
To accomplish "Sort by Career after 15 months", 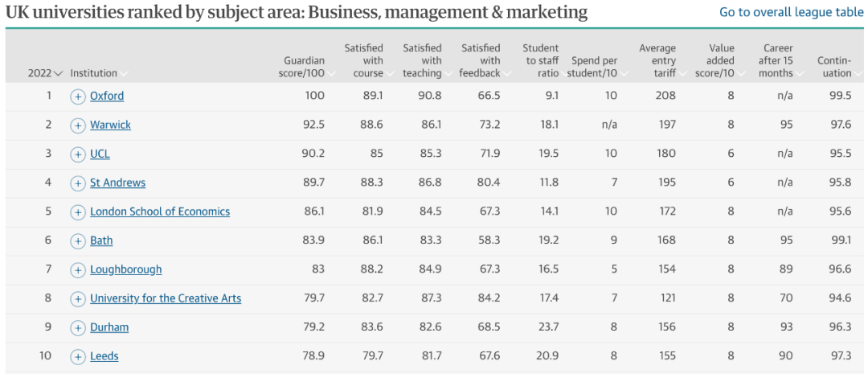I will pos(777,60).
